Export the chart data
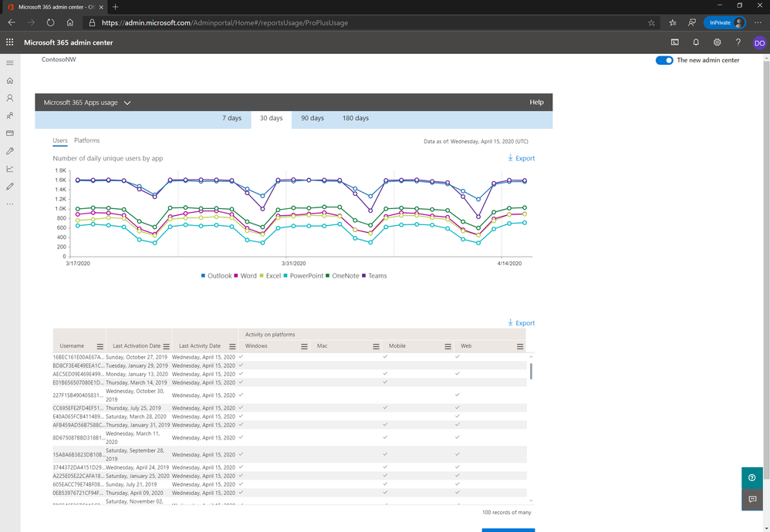Image resolution: width=770 pixels, height=532 pixels. (x=521, y=158)
